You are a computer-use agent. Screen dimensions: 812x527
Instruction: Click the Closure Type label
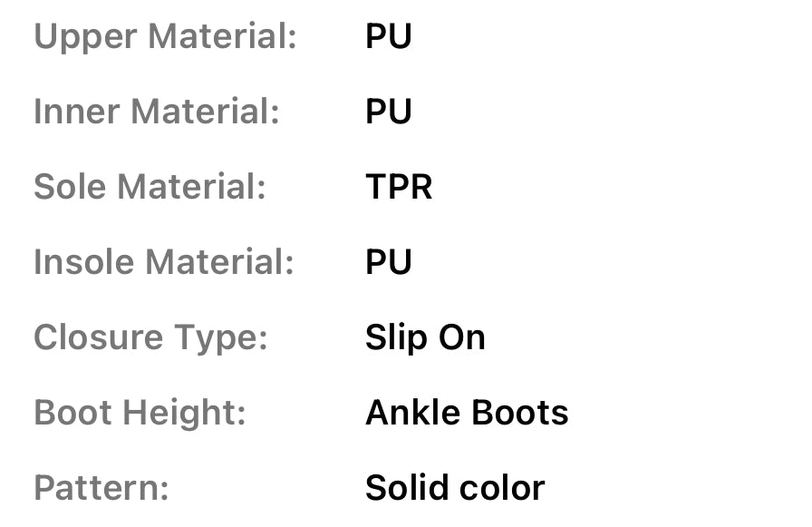tap(150, 338)
